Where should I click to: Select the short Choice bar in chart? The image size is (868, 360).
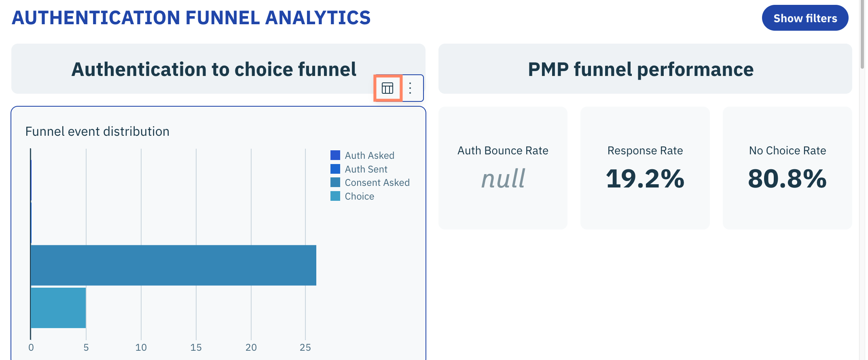pyautogui.click(x=58, y=307)
